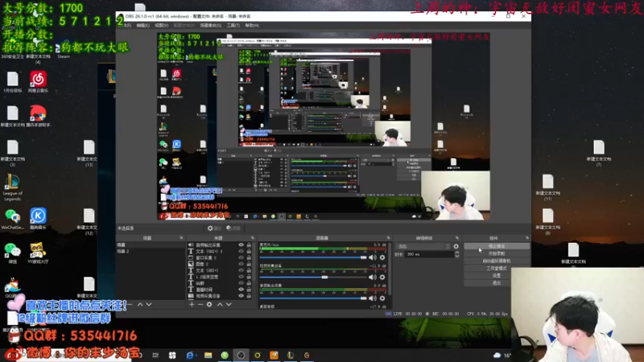
Task: Mute 音频输出采集 mixer channel speaker icon
Action: (x=373, y=298)
